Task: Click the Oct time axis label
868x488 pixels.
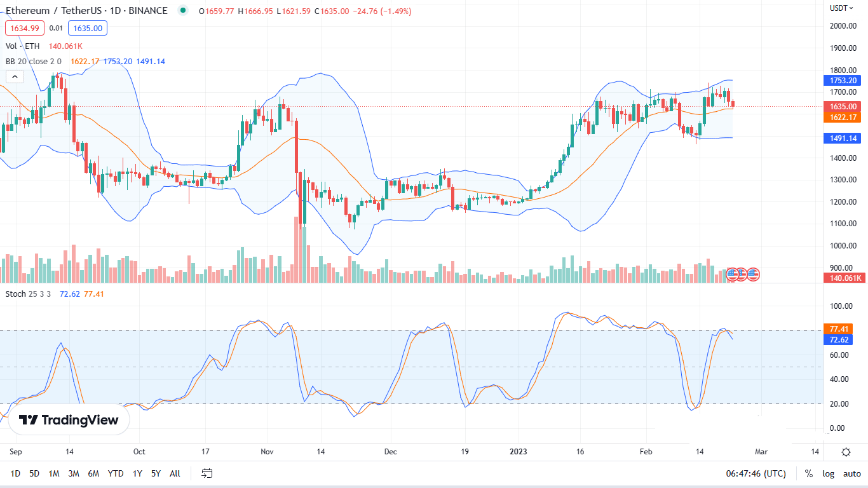Action: (139, 452)
